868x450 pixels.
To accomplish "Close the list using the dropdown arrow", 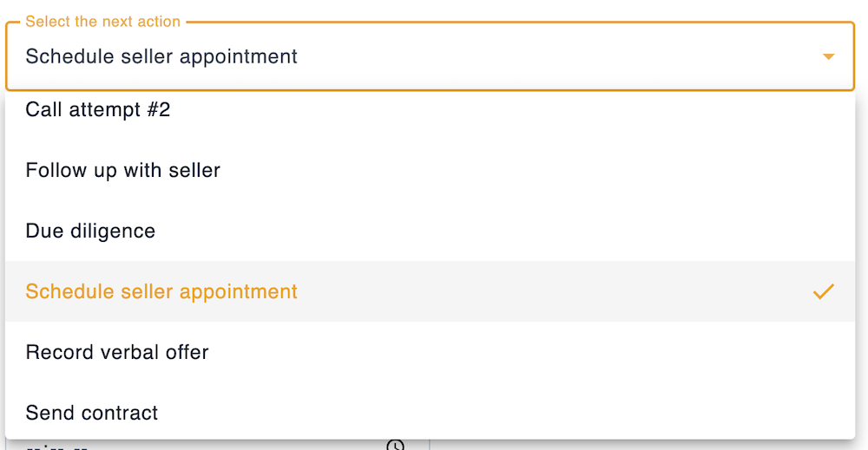I will click(x=828, y=57).
